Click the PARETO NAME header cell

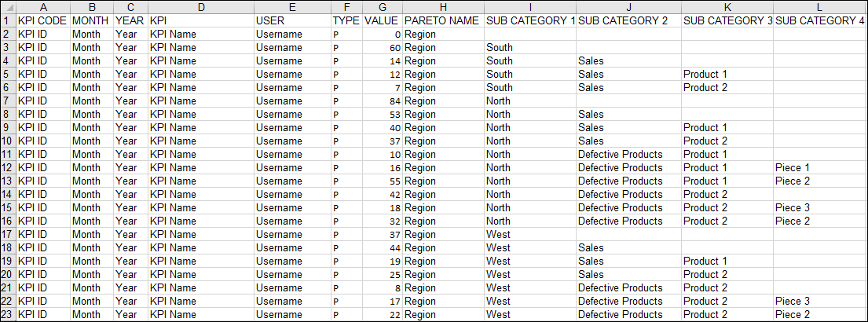tap(443, 20)
